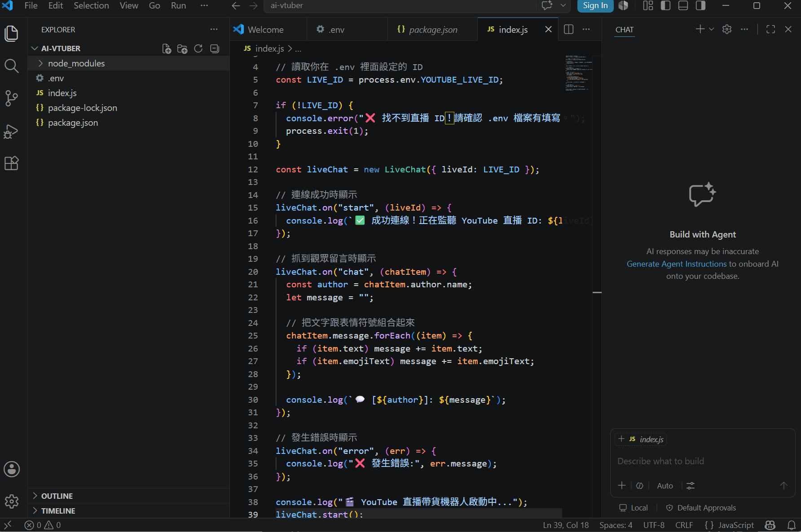Create a new folder in AI-VTUBER
This screenshot has width=801, height=532.
[182, 48]
